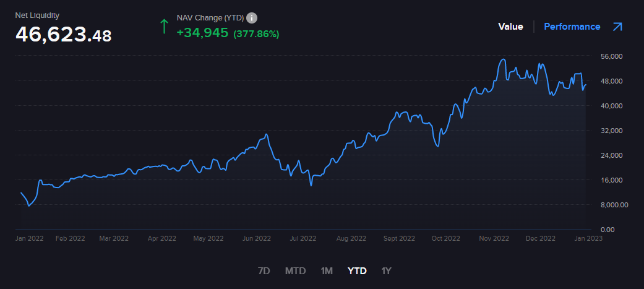The height and width of the screenshot is (289, 644).
Task: Click the Nov 2022 axis label
Action: pos(493,238)
